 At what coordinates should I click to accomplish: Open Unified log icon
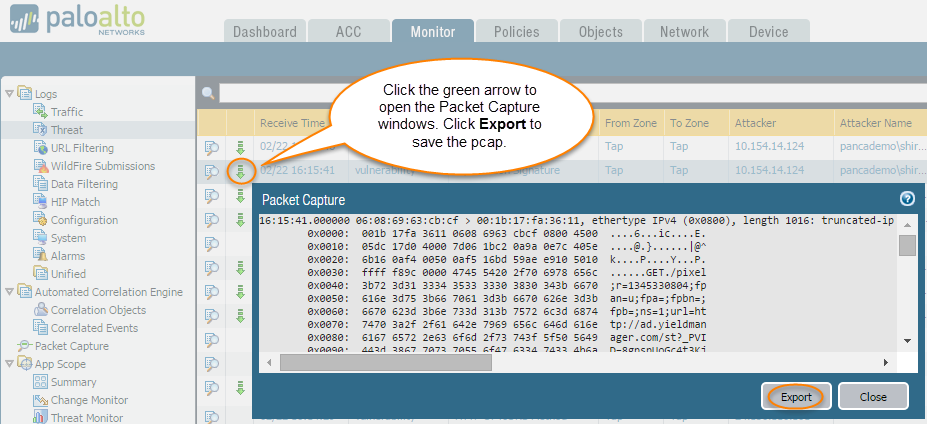coord(40,274)
